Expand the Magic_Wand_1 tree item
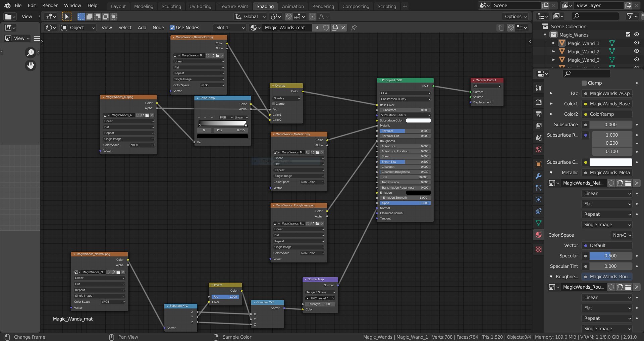644x341 pixels. (553, 43)
